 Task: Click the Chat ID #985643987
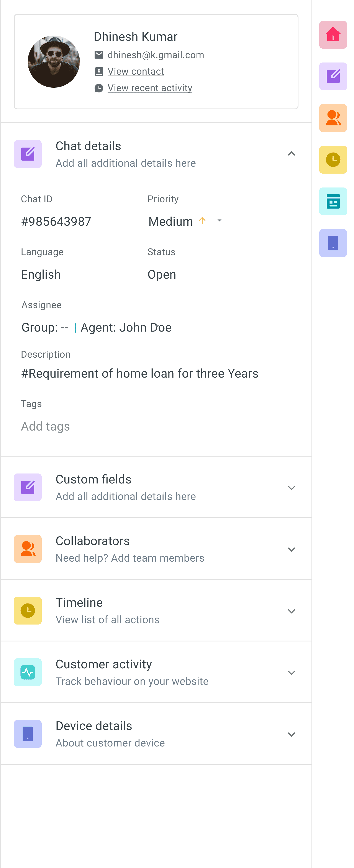pyautogui.click(x=56, y=221)
